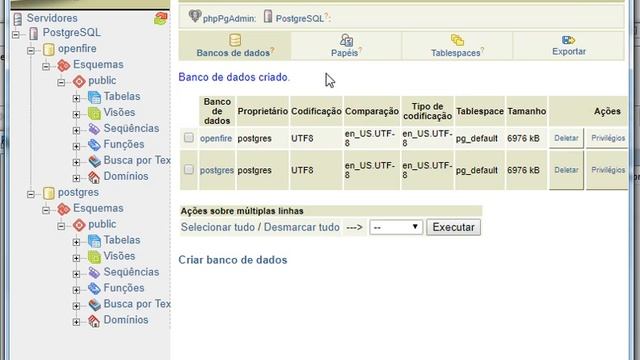Expand Tabelas node under postgres
This screenshot has width=640, height=360.
pos(76,242)
